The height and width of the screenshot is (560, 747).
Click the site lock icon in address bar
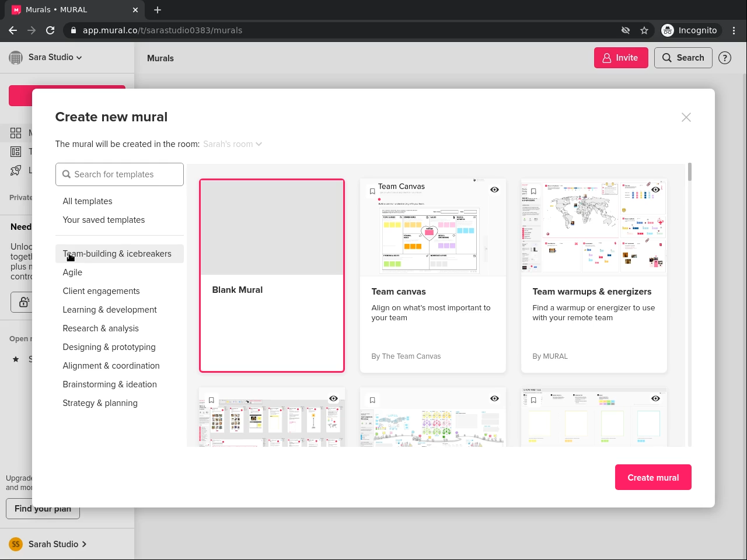tap(73, 30)
